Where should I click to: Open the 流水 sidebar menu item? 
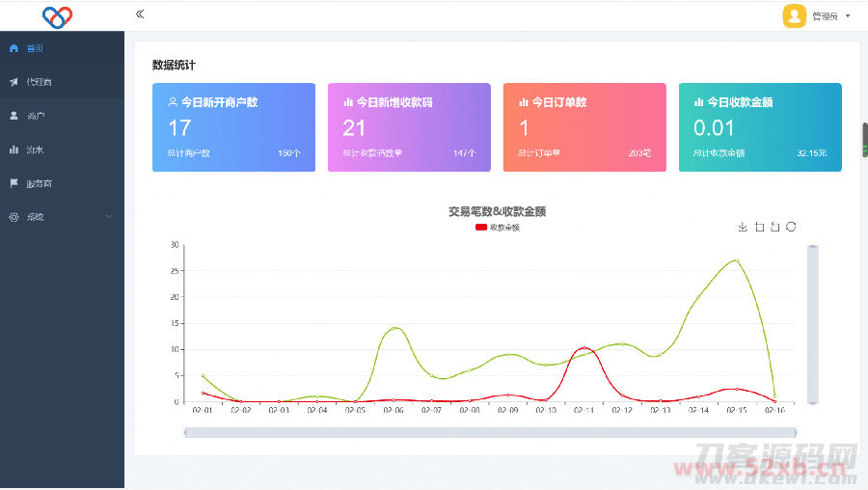35,150
